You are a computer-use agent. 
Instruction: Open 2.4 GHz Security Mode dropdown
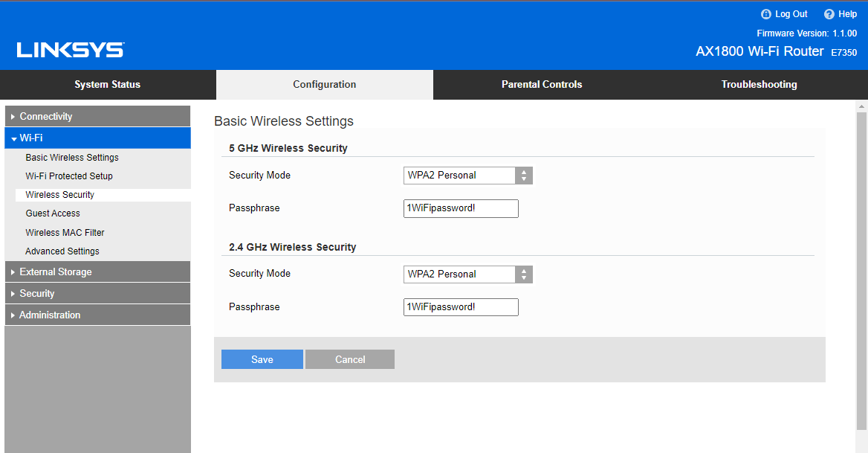click(x=467, y=274)
